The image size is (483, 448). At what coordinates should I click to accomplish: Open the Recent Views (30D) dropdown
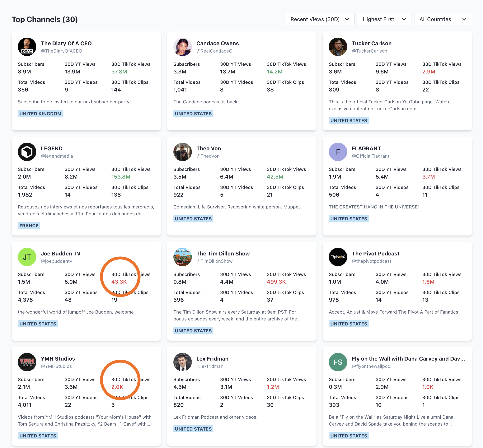point(320,19)
